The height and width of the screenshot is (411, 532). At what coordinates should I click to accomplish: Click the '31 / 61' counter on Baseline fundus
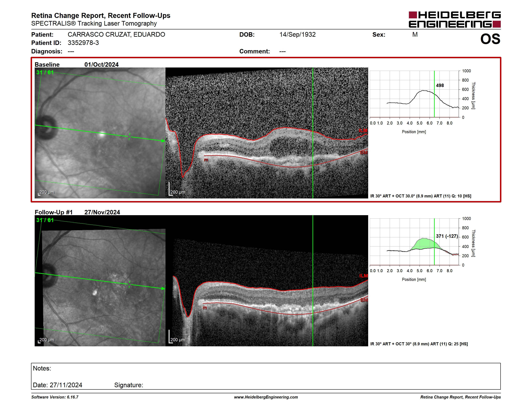45,72
